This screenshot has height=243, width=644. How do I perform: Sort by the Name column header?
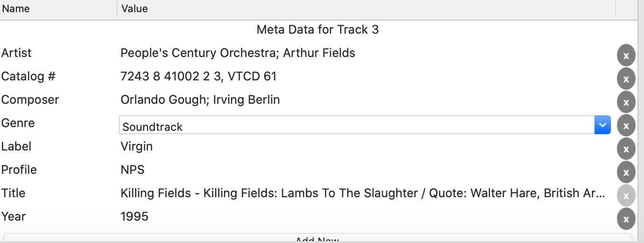click(x=58, y=8)
